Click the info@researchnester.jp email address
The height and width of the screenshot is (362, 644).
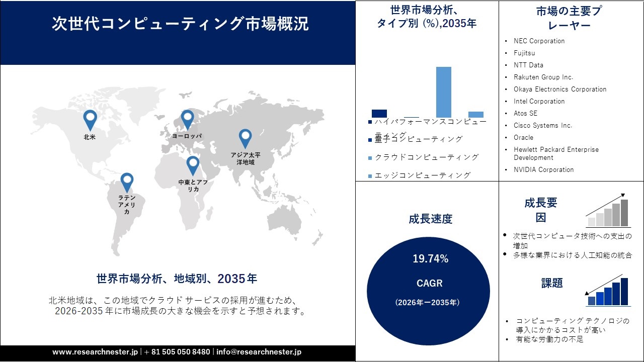click(259, 352)
